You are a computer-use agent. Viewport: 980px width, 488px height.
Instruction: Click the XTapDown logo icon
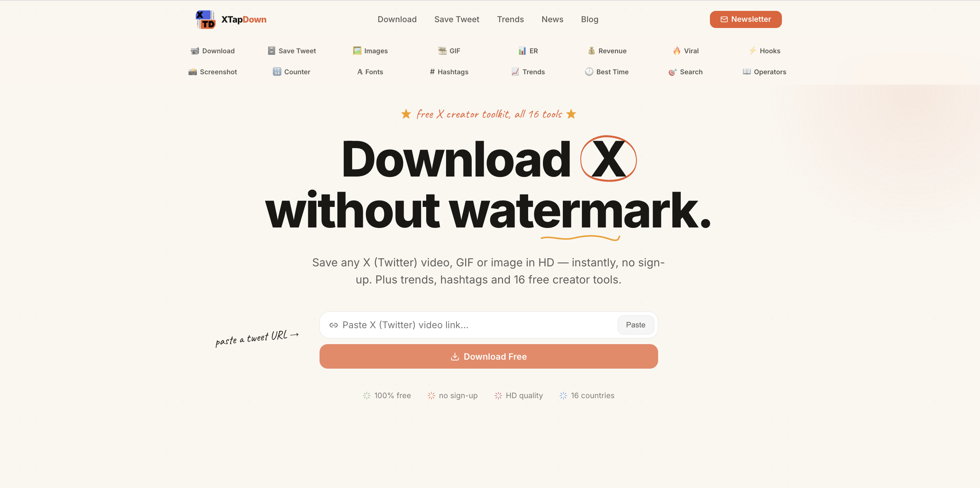(x=205, y=19)
